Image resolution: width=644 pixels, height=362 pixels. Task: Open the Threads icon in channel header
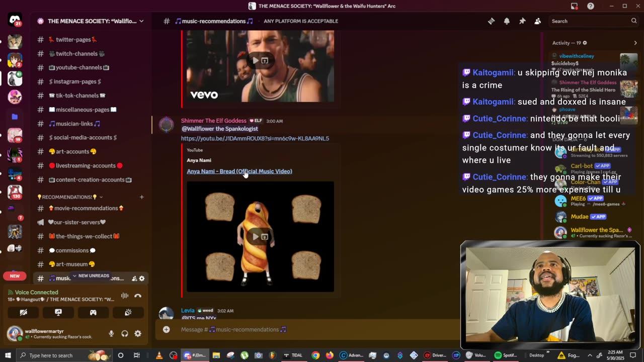[491, 21]
